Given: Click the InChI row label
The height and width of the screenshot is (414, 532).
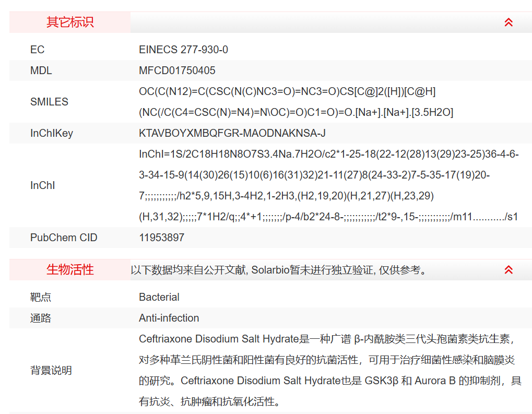Looking at the screenshot, I should [x=42, y=185].
